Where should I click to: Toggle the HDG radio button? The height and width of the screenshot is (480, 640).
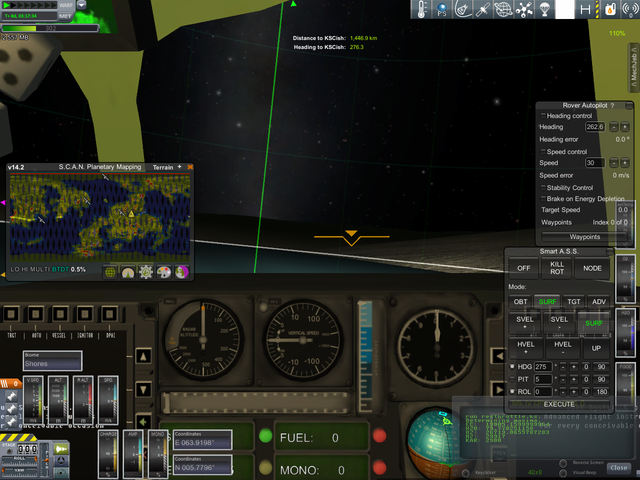(x=512, y=367)
